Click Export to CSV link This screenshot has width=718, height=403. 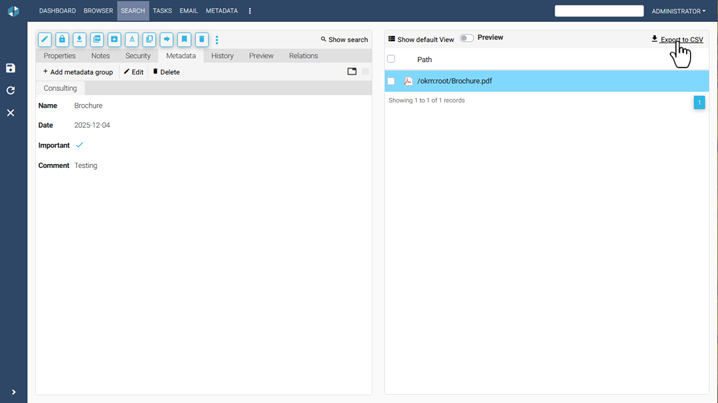point(677,39)
